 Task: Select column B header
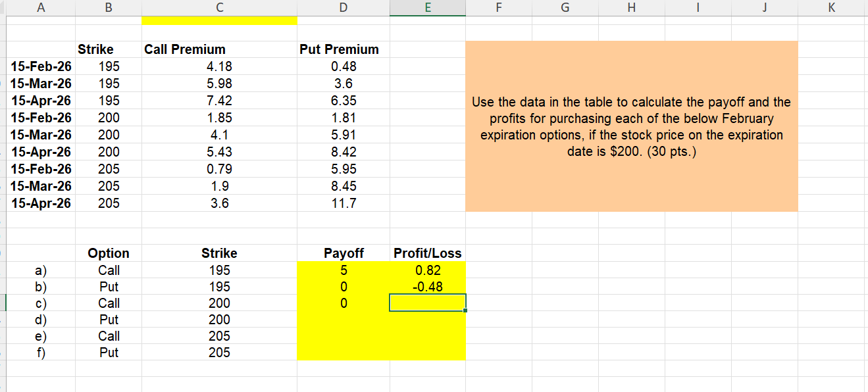(109, 8)
